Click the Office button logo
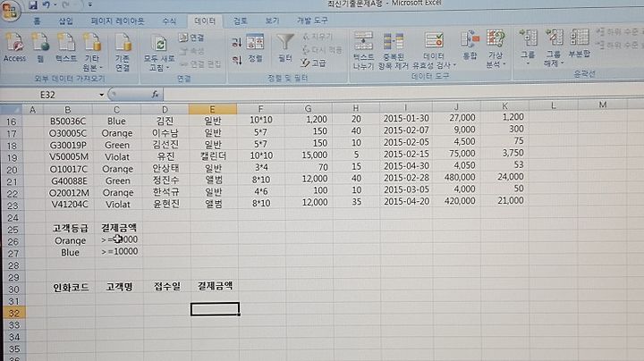The image size is (644, 361). coord(10,10)
